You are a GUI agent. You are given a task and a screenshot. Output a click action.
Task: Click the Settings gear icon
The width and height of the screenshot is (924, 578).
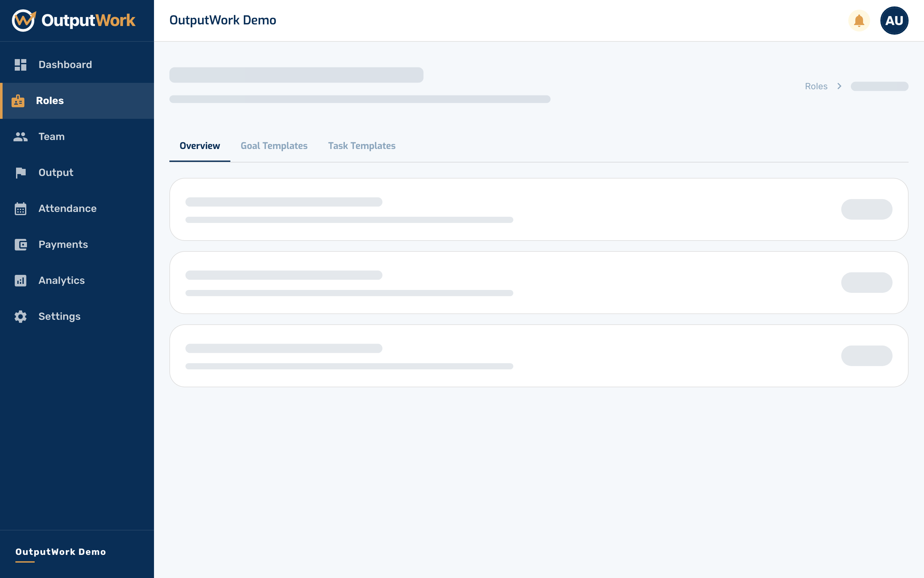21,317
